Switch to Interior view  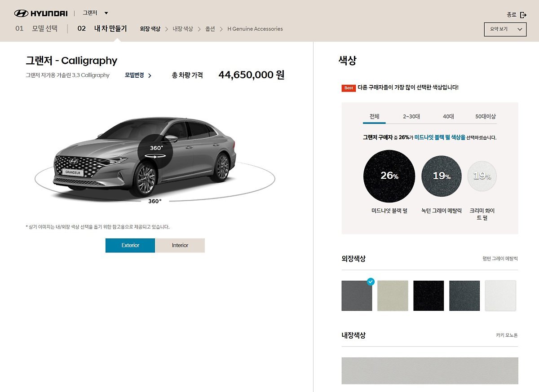click(x=180, y=245)
